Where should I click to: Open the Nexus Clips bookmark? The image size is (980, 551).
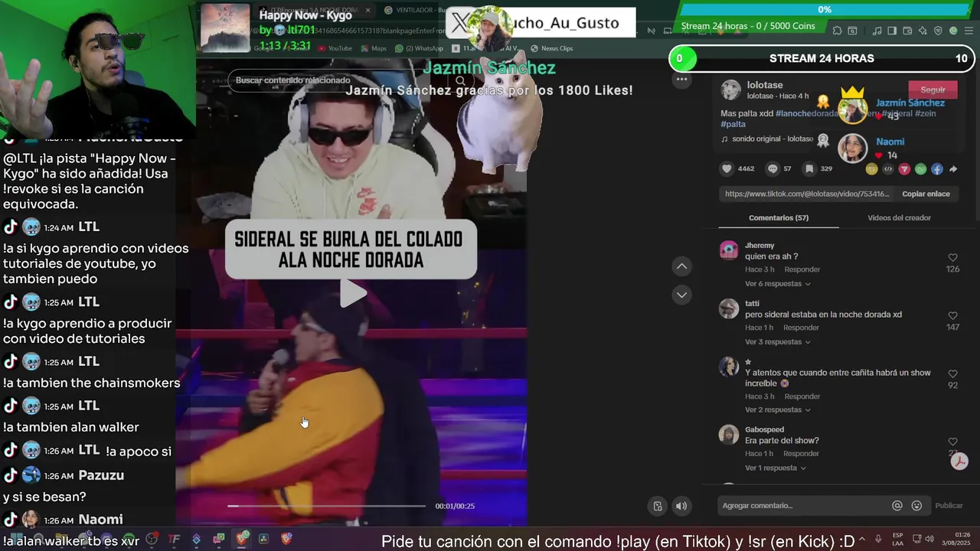(x=551, y=48)
